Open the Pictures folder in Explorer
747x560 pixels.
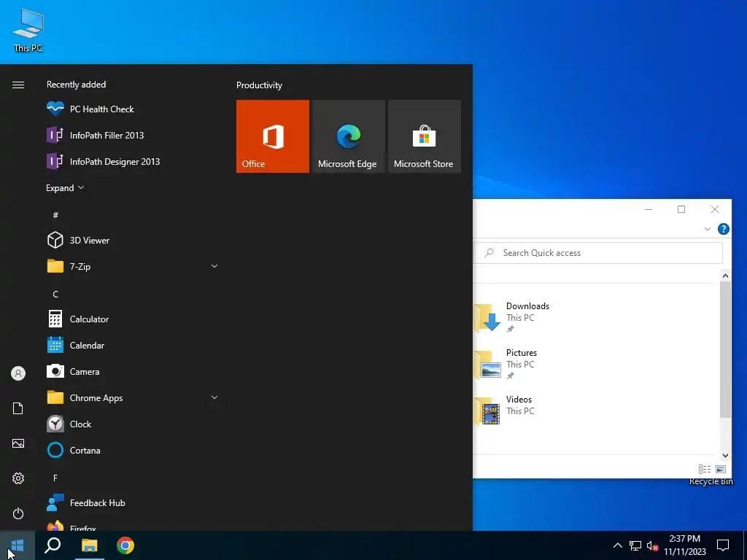[506, 364]
